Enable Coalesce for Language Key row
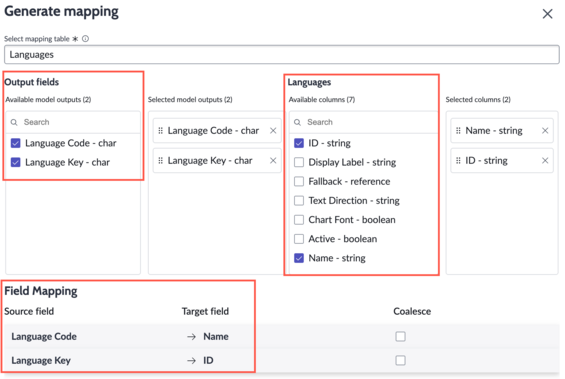Image resolution: width=565 pixels, height=379 pixels. pos(400,360)
